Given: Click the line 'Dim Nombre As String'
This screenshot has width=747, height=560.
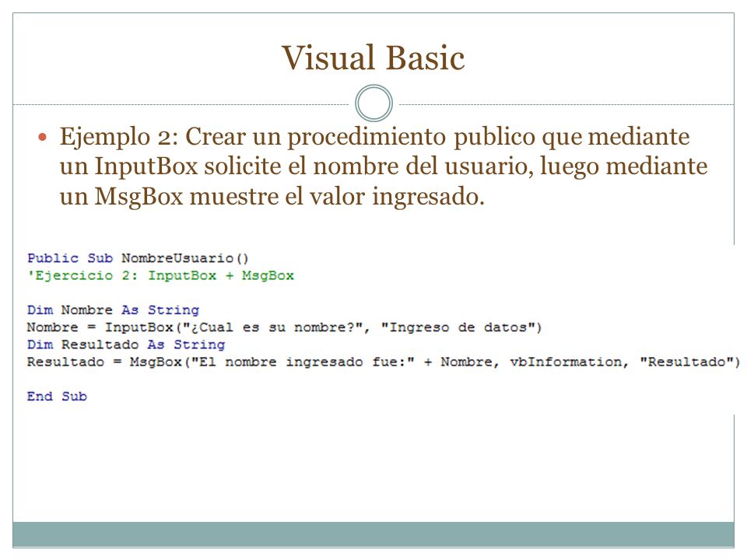Looking at the screenshot, I should 113,310.
